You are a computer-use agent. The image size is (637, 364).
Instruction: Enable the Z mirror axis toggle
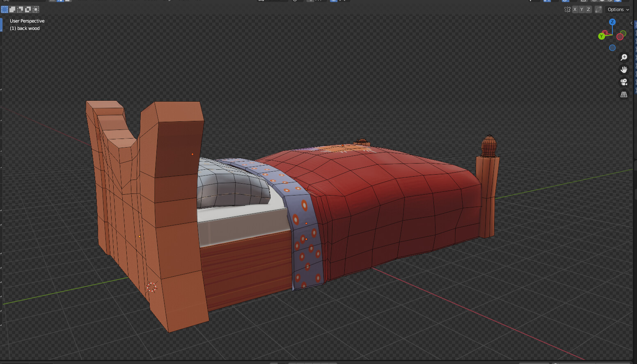589,9
